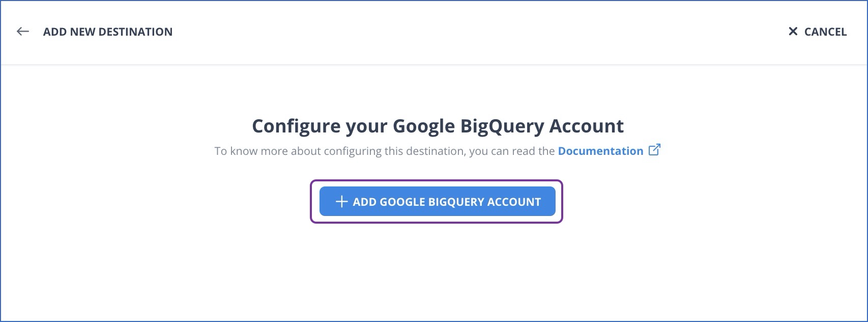Click the external-link arrow beside Documentation
The width and height of the screenshot is (868, 322).
click(x=655, y=149)
